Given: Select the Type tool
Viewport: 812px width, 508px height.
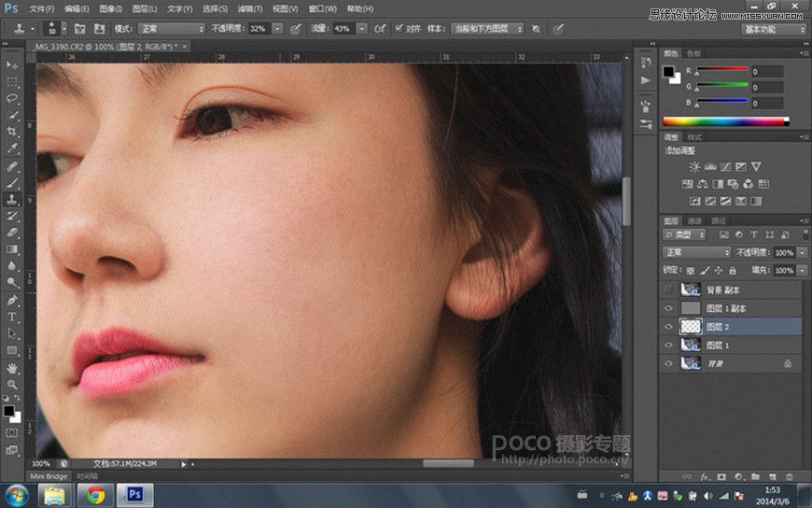Looking at the screenshot, I should click(13, 317).
